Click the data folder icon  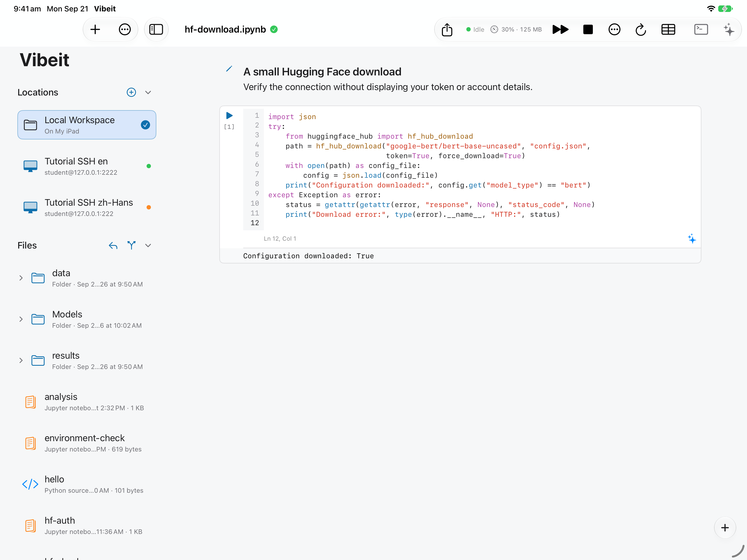tap(38, 278)
